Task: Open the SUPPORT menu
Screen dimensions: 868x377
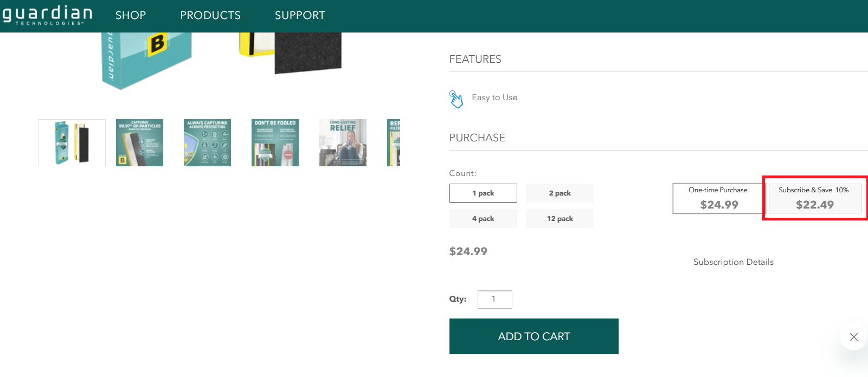Action: [x=300, y=16]
